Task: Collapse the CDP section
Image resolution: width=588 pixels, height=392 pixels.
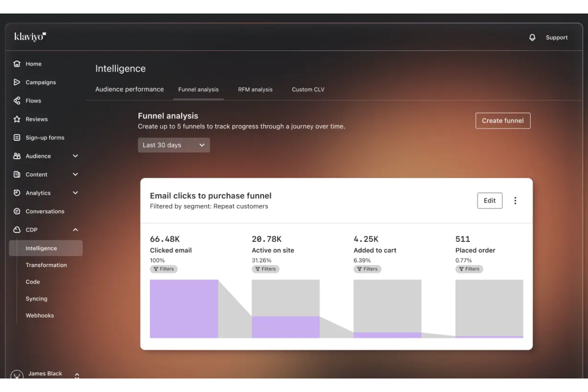Action: pyautogui.click(x=75, y=230)
